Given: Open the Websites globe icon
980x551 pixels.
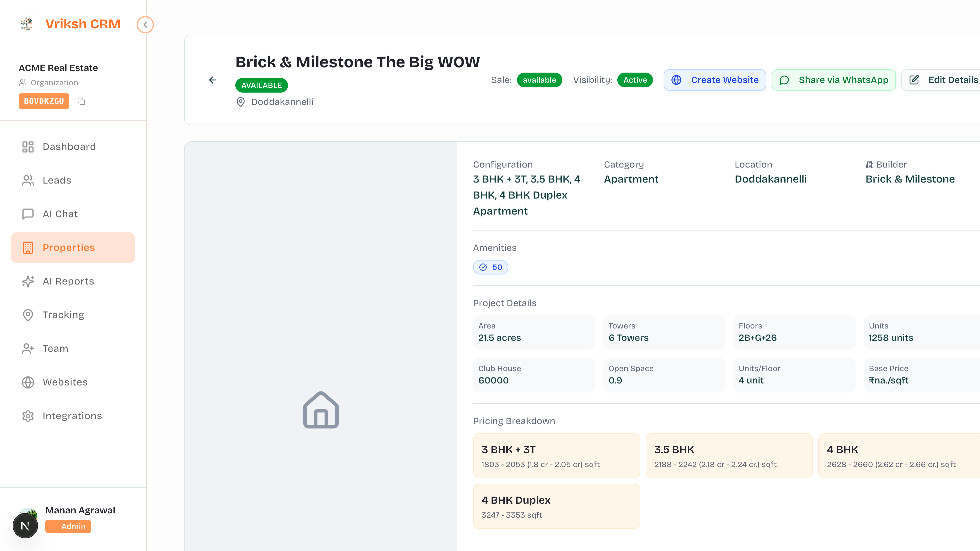Looking at the screenshot, I should click(28, 382).
